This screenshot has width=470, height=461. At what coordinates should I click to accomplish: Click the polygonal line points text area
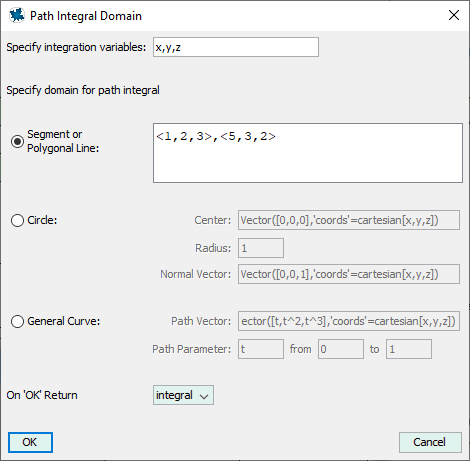[x=308, y=153]
